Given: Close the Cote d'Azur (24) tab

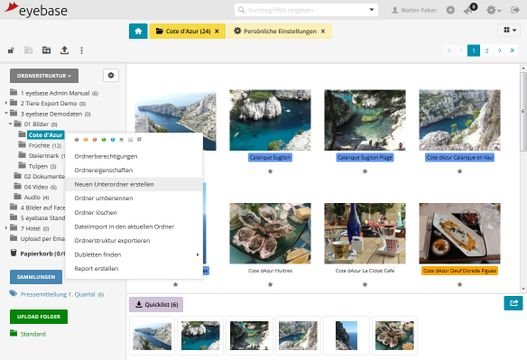Looking at the screenshot, I should tap(217, 31).
